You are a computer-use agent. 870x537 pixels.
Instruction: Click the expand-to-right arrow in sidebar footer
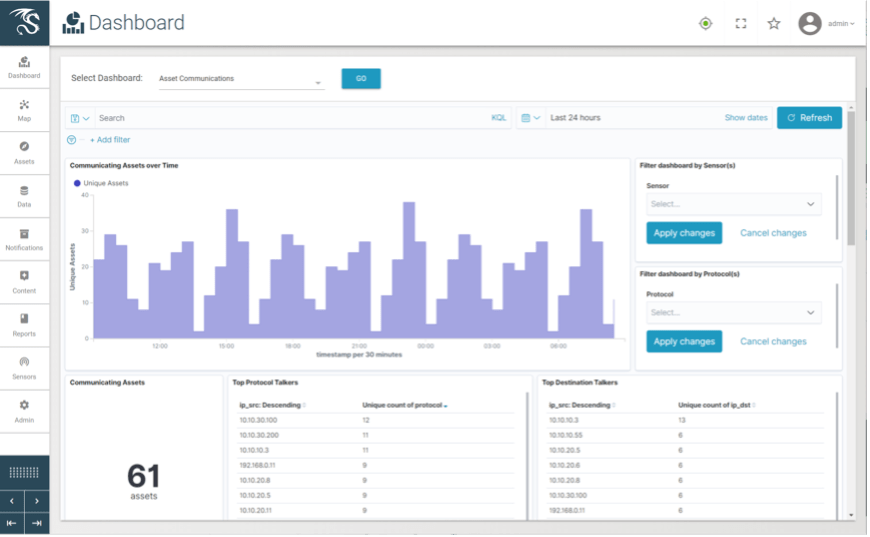tap(37, 523)
